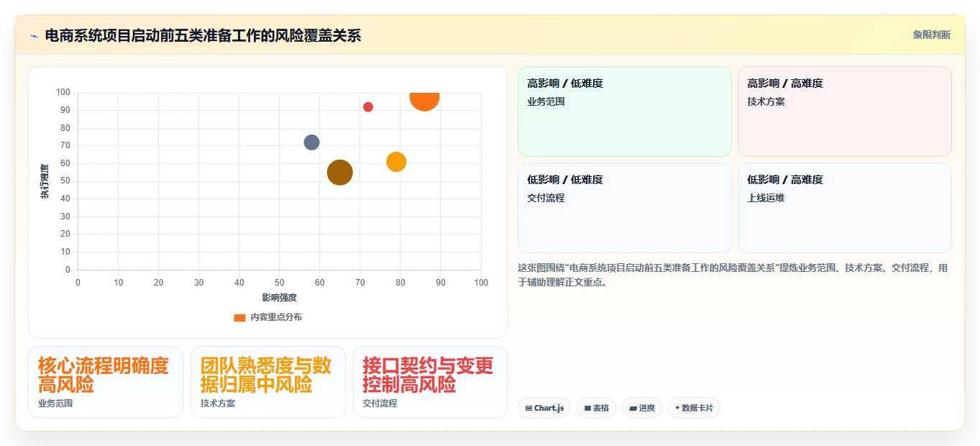Open the 高影响 / 低难度 quadrant card
The width and height of the screenshot is (980, 446).
click(x=624, y=111)
